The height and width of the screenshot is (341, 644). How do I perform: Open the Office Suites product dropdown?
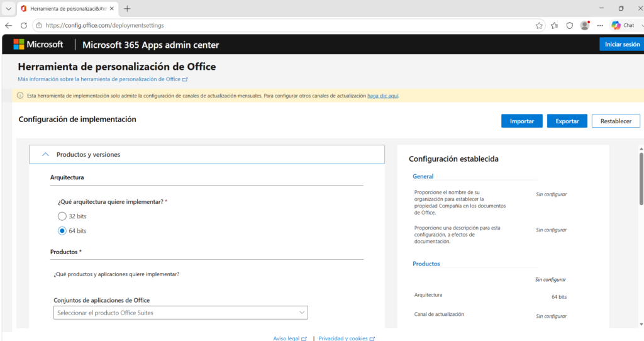[180, 313]
